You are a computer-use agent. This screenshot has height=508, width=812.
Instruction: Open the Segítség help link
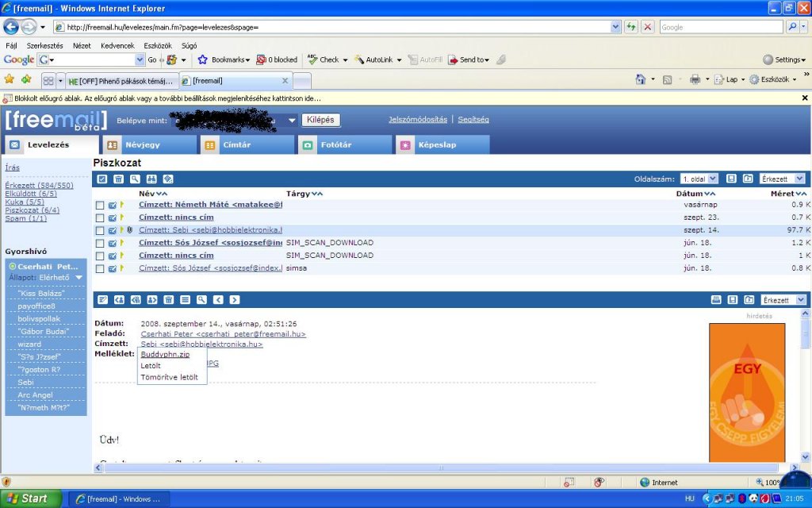click(473, 119)
